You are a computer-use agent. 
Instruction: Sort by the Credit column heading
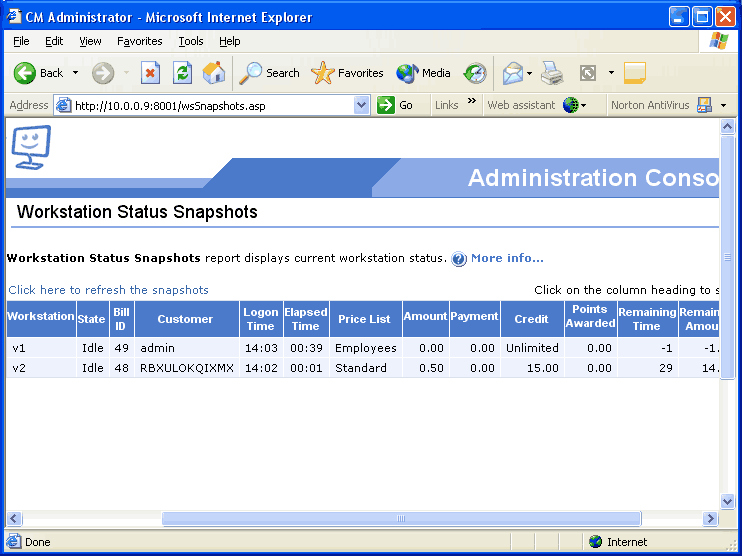[531, 319]
